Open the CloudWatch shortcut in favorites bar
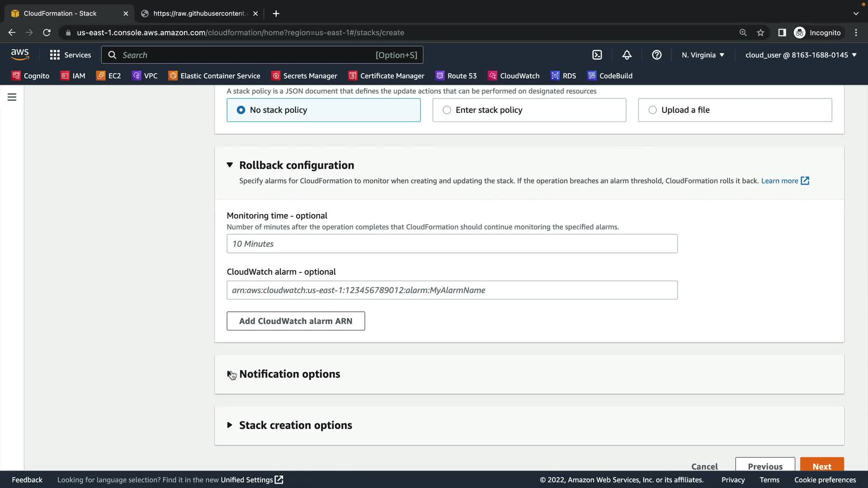 tap(514, 76)
